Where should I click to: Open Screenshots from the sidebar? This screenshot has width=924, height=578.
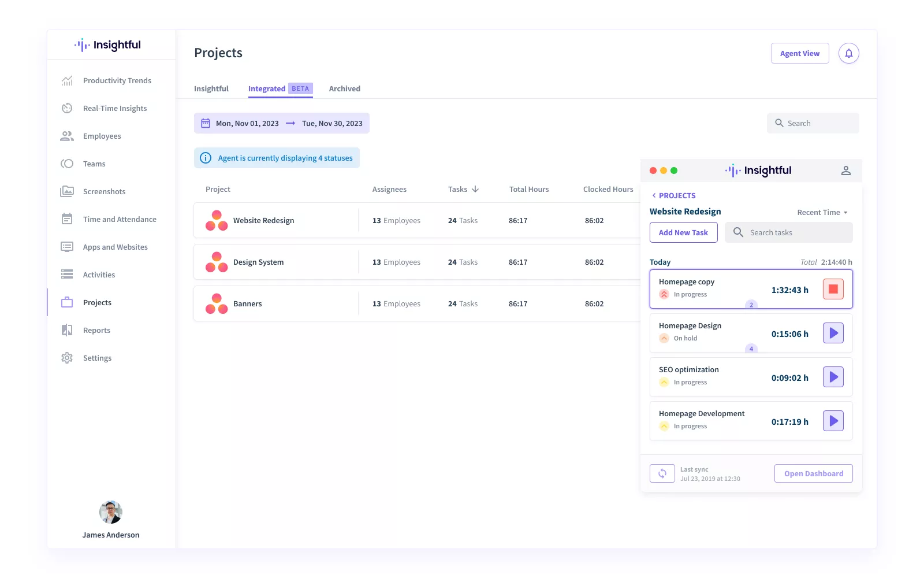104,191
